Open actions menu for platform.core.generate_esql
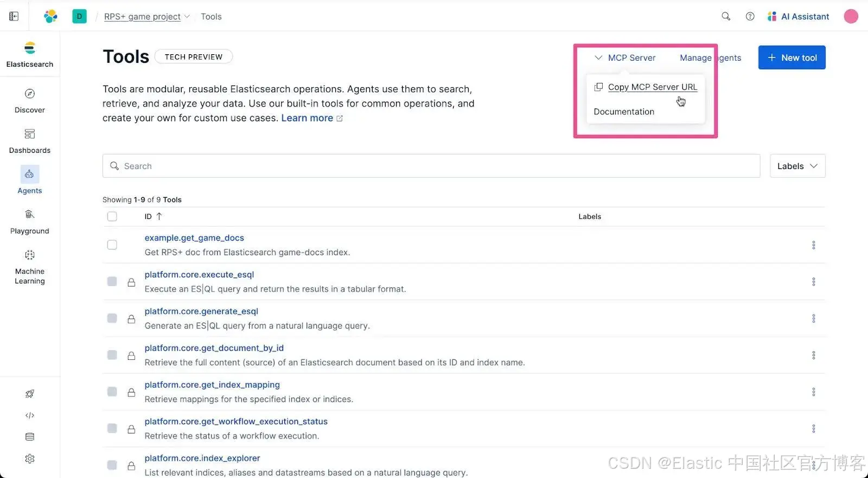Viewport: 868px width, 478px height. [813, 319]
